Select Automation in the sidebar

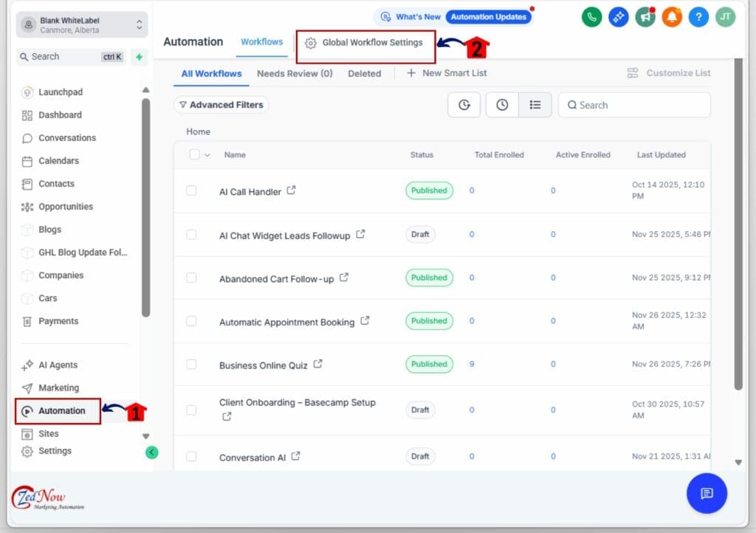[x=58, y=411]
